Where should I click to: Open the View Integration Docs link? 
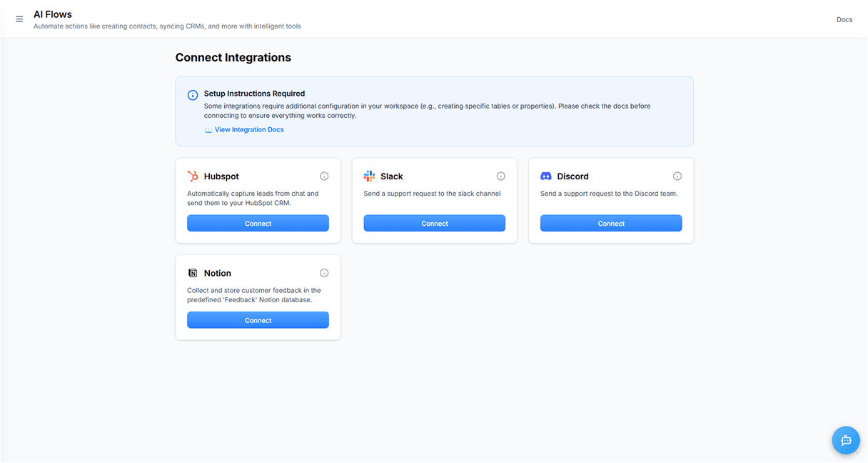[250, 129]
